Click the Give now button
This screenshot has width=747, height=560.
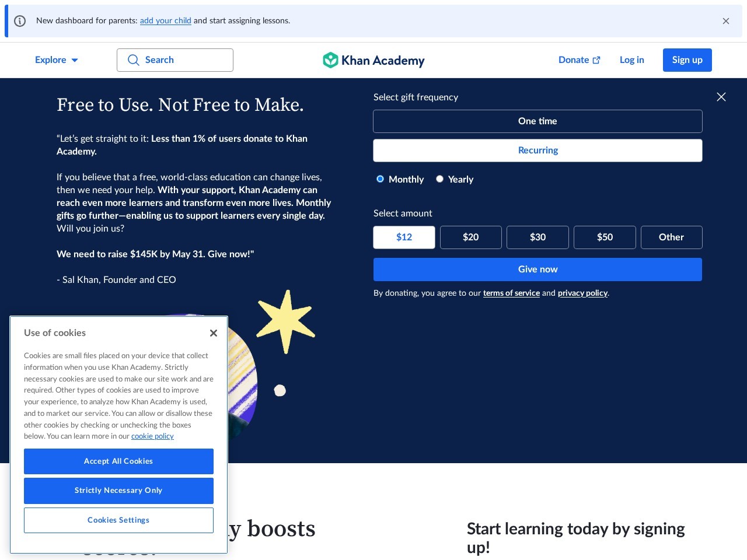tap(537, 269)
